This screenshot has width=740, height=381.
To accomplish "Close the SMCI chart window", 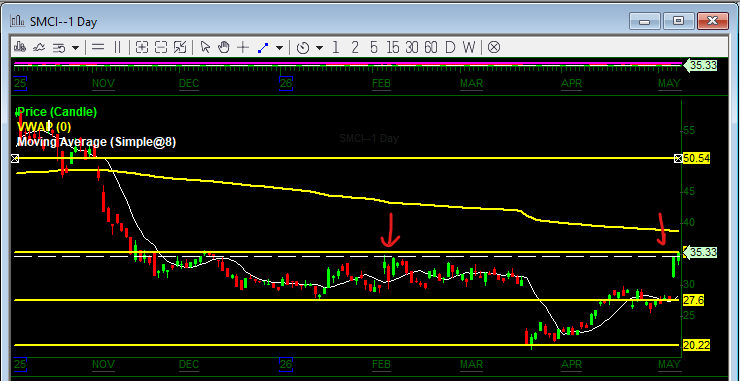I will [712, 21].
